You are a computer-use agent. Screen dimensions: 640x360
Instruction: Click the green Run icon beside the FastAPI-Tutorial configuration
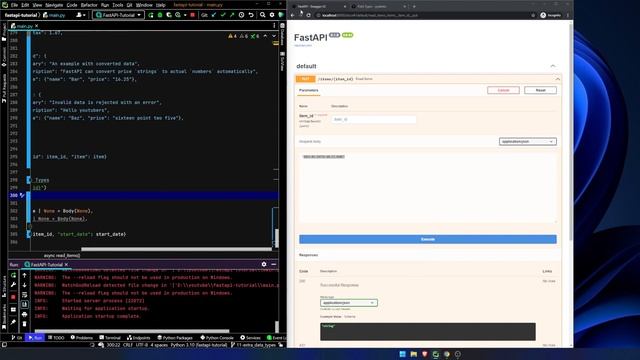point(151,15)
